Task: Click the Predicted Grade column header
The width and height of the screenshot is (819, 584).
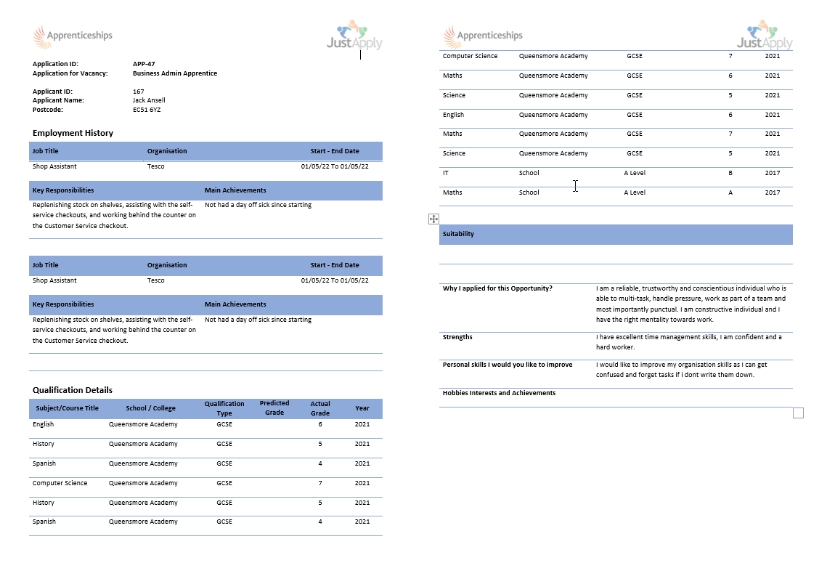Action: [x=275, y=408]
